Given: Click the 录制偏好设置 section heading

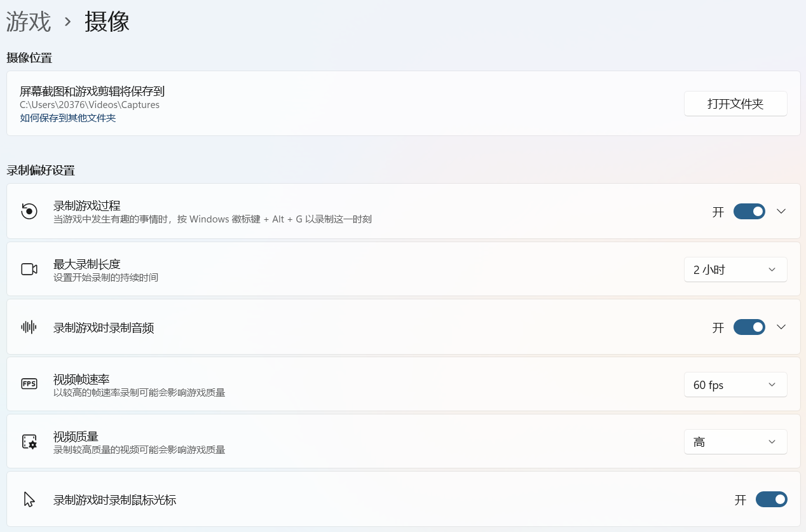Looking at the screenshot, I should [x=41, y=170].
